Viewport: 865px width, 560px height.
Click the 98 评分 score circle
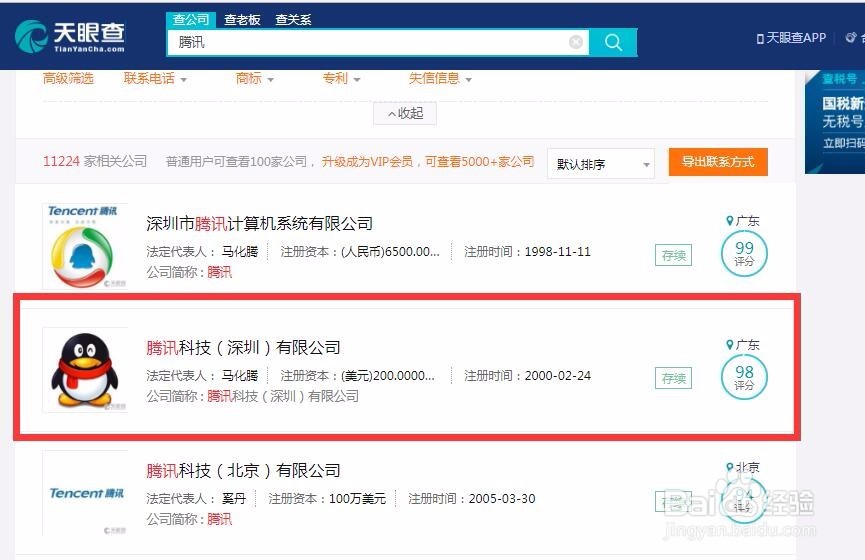point(744,377)
